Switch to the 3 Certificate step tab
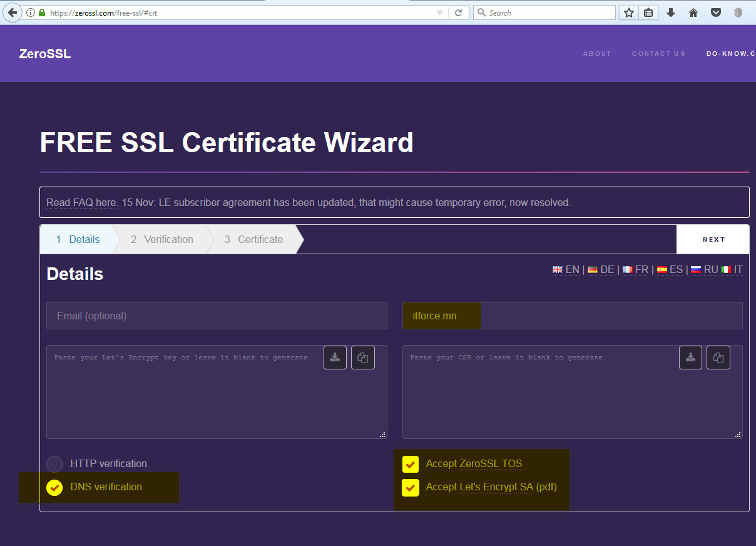 pos(253,239)
